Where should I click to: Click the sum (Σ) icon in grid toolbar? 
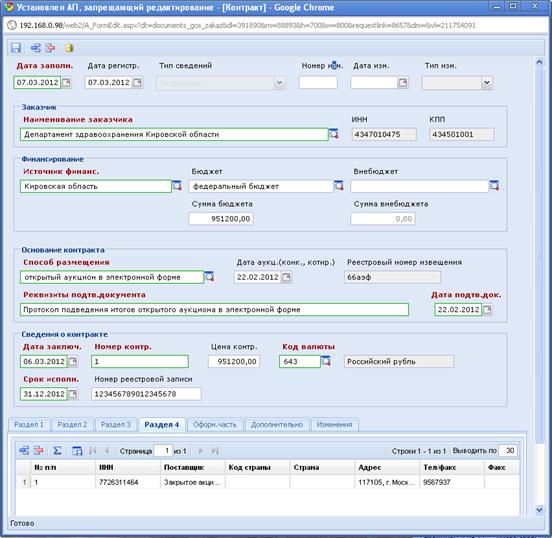pos(57,450)
